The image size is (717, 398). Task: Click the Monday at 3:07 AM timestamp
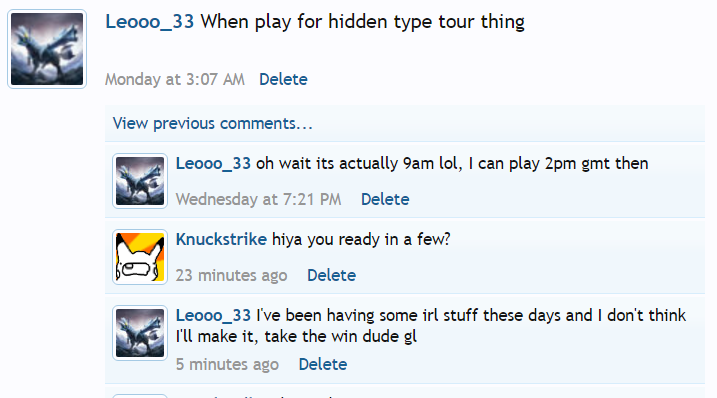click(x=175, y=79)
